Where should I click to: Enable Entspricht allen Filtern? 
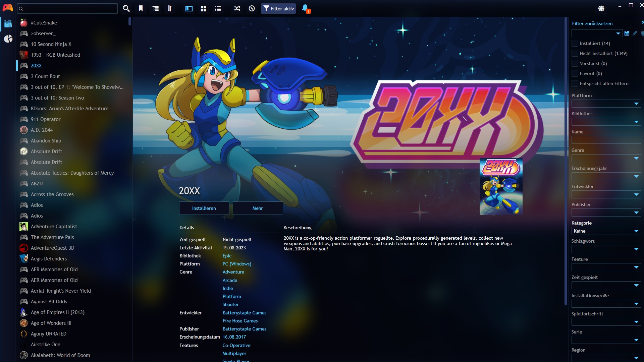tap(575, 83)
